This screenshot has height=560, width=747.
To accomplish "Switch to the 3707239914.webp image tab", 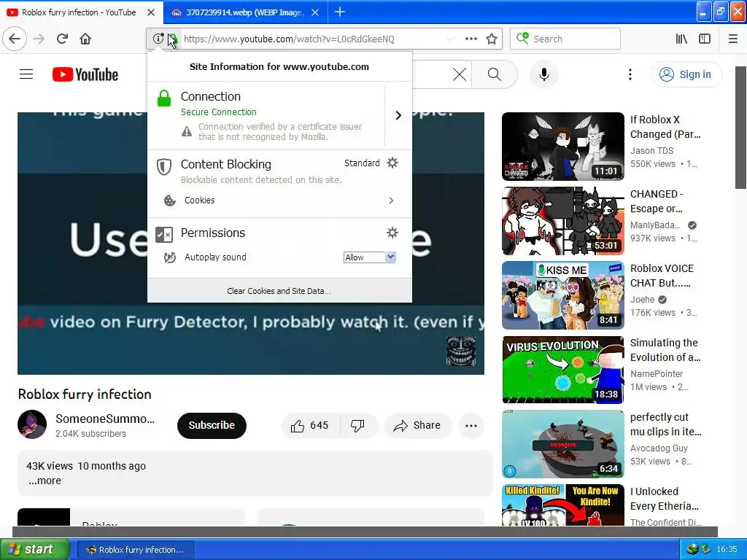I will pyautogui.click(x=245, y=12).
